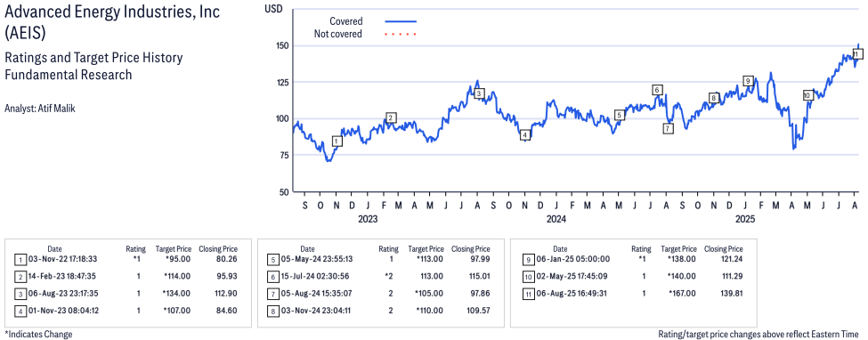
Task: Click chart marker 10 near May 2025
Action: pyautogui.click(x=807, y=95)
